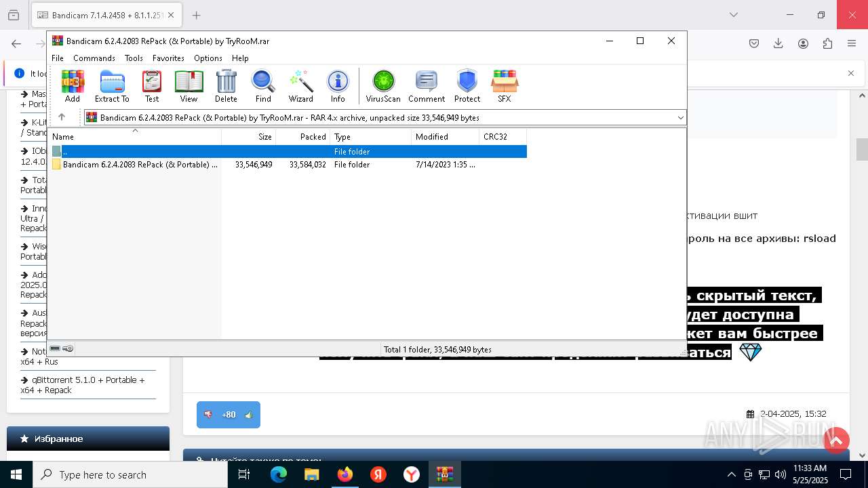Open File Explorer from taskbar
This screenshot has height=488, width=868.
click(x=312, y=474)
